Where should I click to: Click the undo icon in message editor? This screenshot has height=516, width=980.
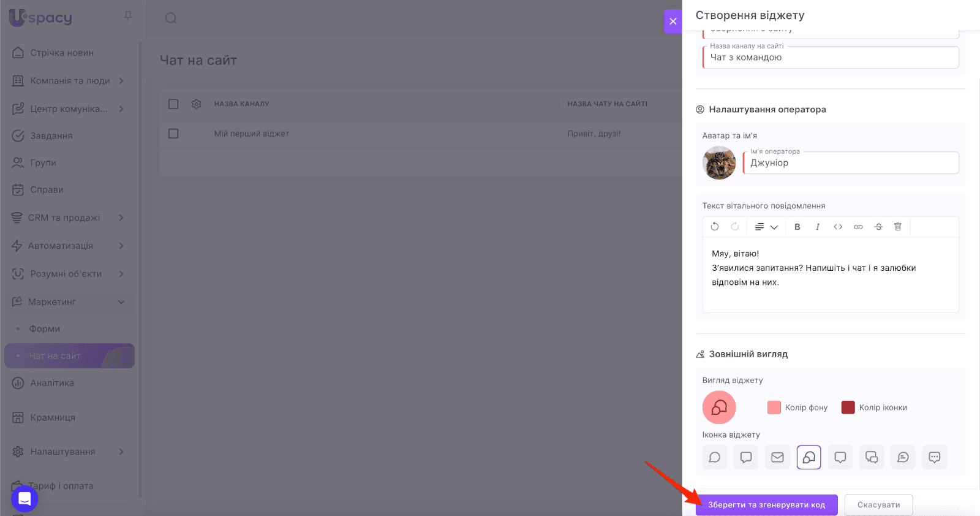pos(715,227)
